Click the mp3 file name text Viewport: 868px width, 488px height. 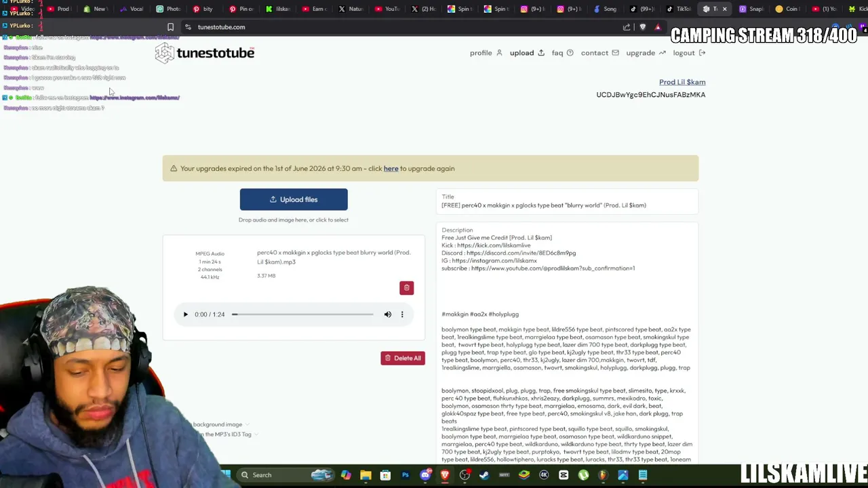click(334, 257)
